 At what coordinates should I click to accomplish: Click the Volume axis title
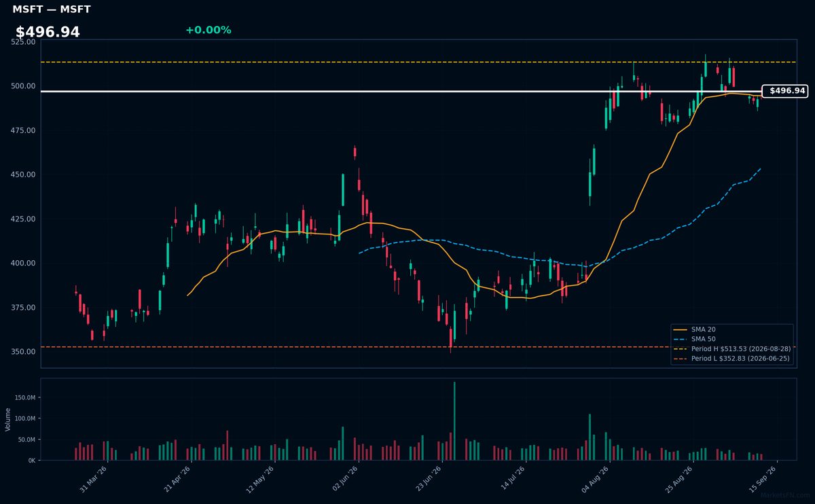click(8, 419)
